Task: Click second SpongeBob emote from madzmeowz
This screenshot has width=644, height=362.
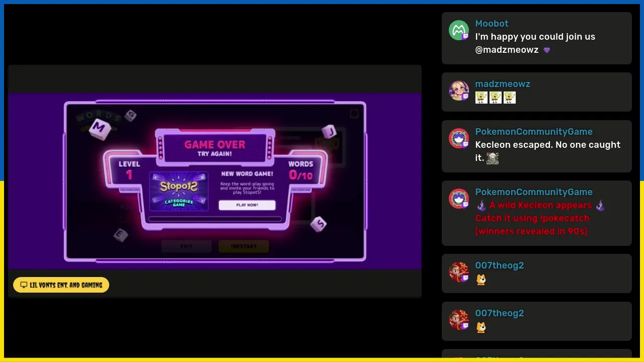Action: 496,98
